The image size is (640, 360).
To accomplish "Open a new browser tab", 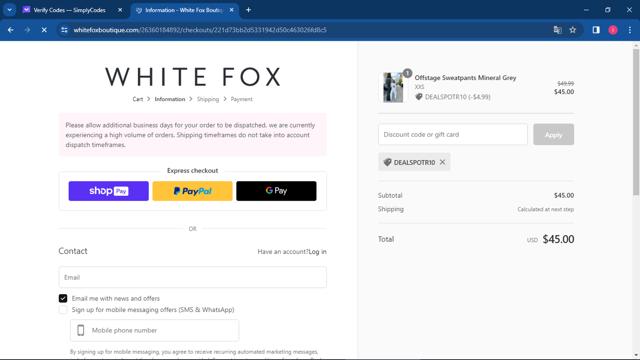I will coord(248,10).
